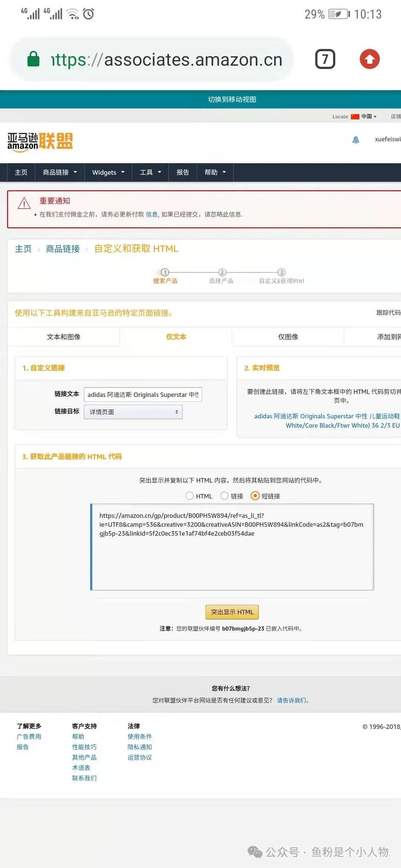Open the 主页 navigation menu item

21,172
